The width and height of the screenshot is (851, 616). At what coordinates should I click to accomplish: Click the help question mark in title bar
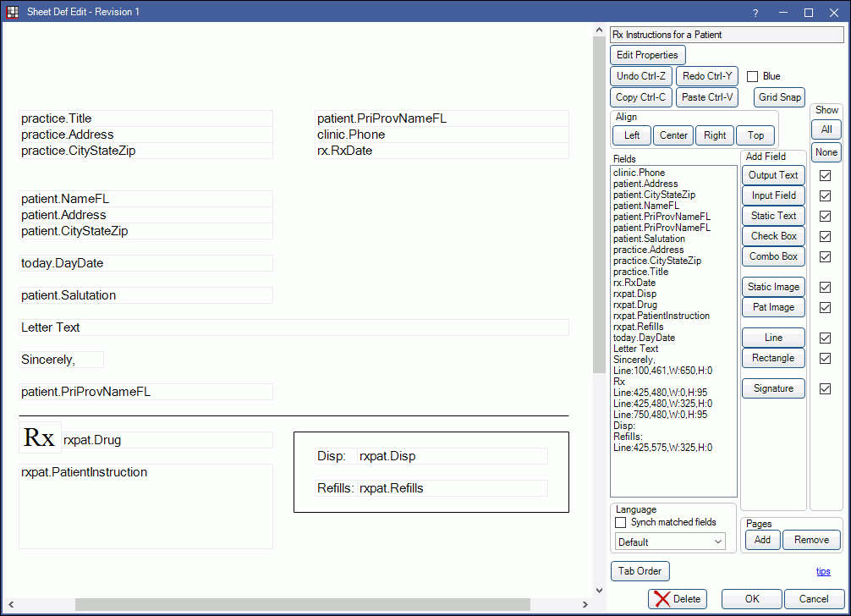pos(755,13)
